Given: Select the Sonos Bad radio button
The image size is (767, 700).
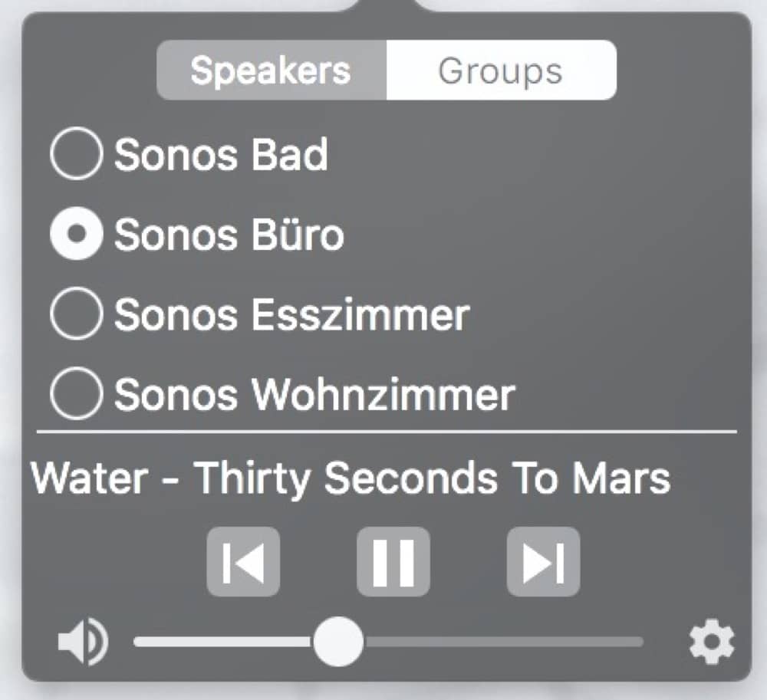Looking at the screenshot, I should tap(76, 153).
